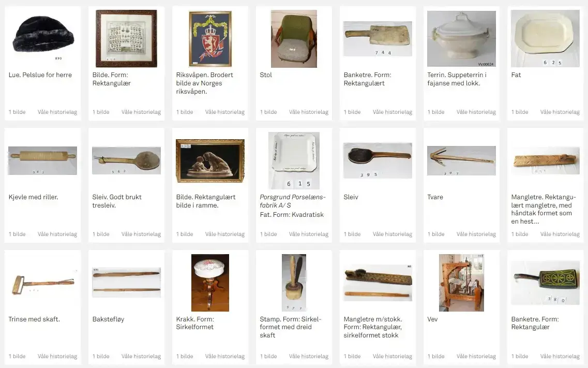This screenshot has height=368, width=588.
Task: Open the Terrin soup tureen photo
Action: tap(461, 39)
